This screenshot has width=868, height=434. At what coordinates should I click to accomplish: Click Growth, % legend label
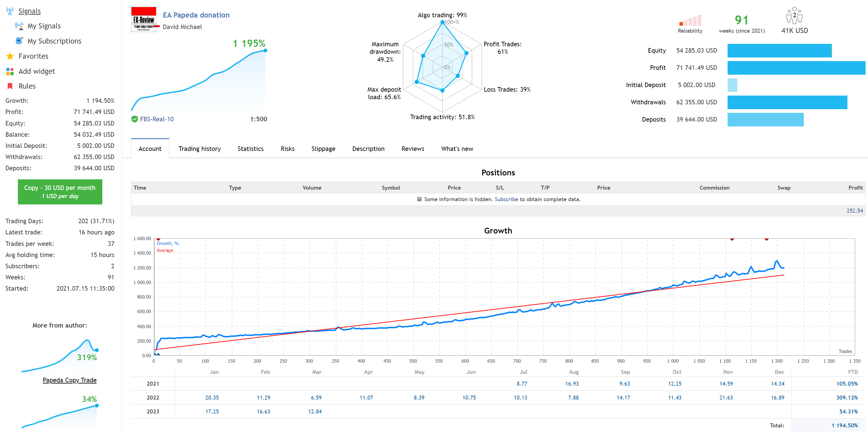(167, 243)
